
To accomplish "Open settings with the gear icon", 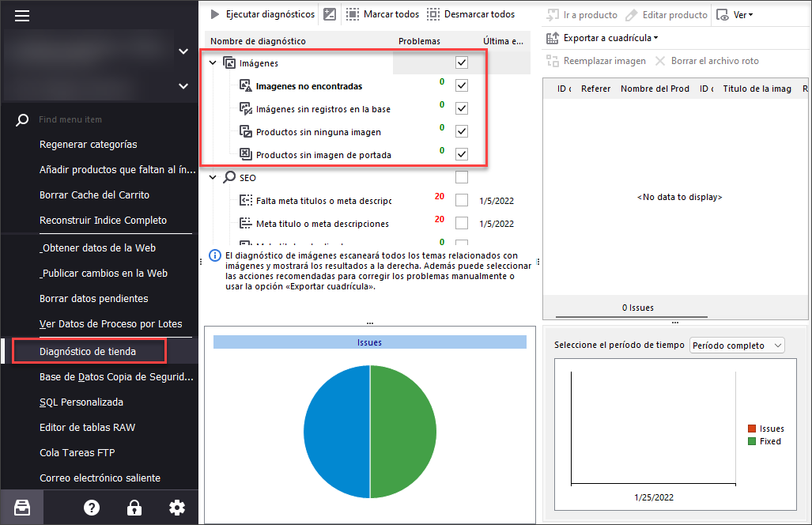I will pos(177,508).
